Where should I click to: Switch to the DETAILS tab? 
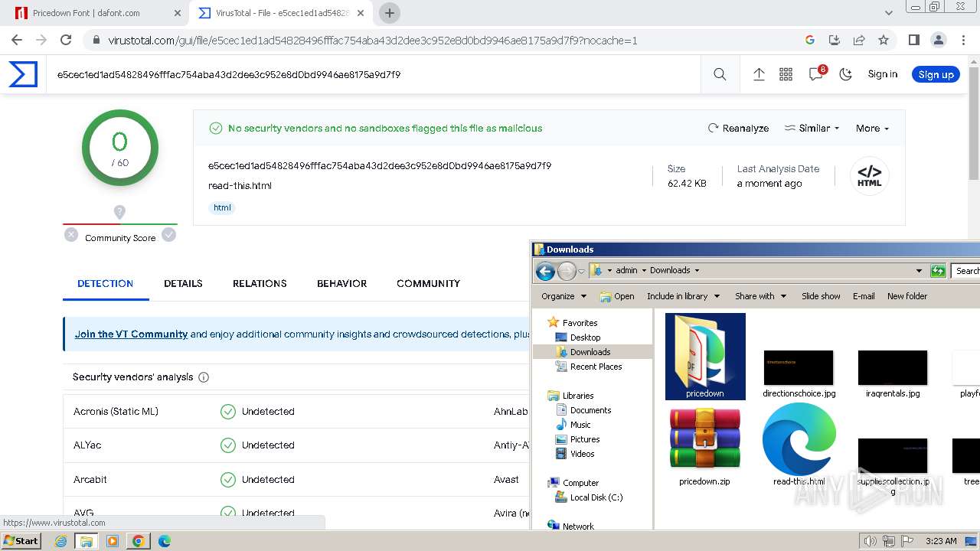(x=183, y=283)
